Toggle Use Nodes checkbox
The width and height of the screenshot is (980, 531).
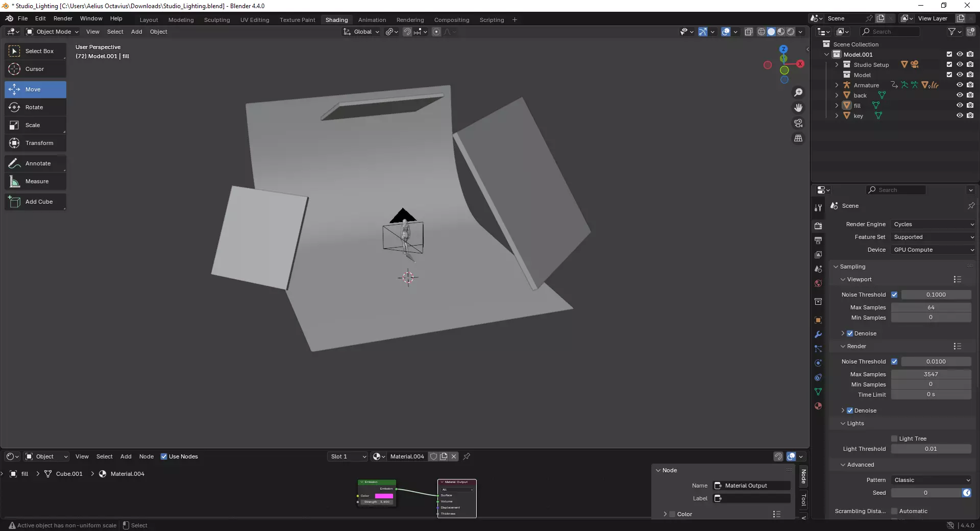pos(164,456)
